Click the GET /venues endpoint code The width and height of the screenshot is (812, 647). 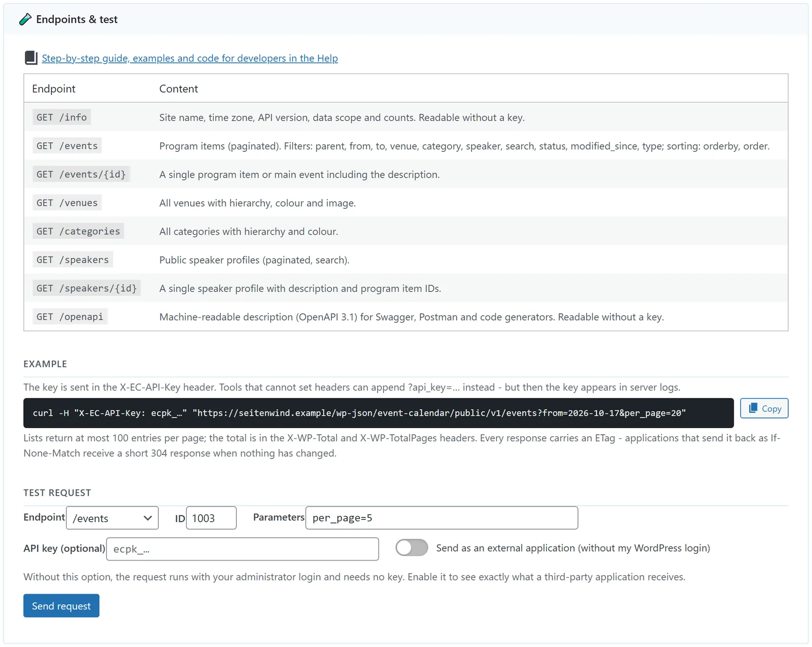click(x=67, y=203)
